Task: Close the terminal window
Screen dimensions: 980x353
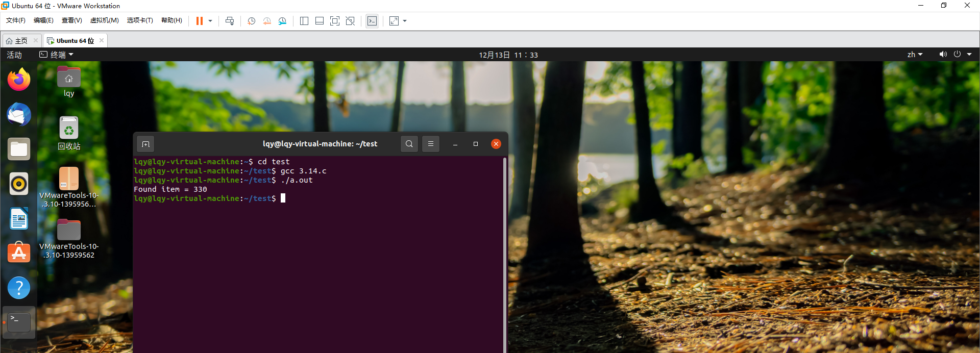Action: point(496,144)
